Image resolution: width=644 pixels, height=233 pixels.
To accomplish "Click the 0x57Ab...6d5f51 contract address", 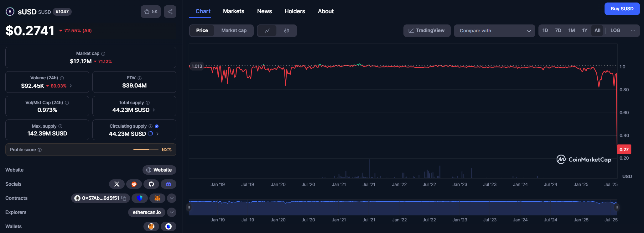I will pyautogui.click(x=101, y=198).
